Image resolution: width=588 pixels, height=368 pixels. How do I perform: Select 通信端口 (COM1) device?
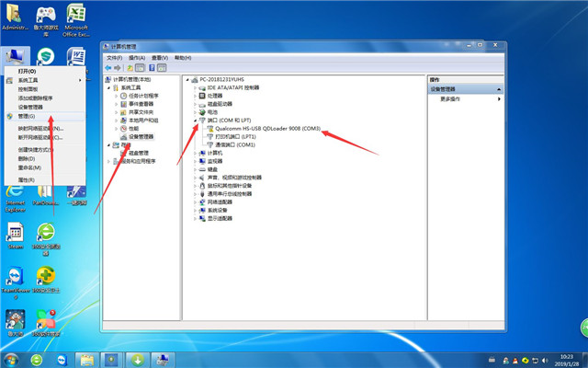click(234, 145)
